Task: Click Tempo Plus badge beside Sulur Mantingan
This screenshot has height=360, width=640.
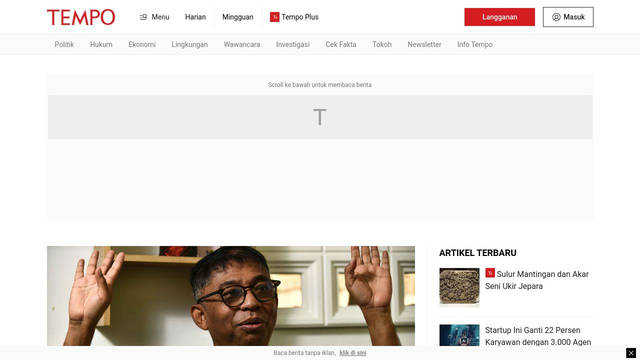Action: [x=490, y=273]
